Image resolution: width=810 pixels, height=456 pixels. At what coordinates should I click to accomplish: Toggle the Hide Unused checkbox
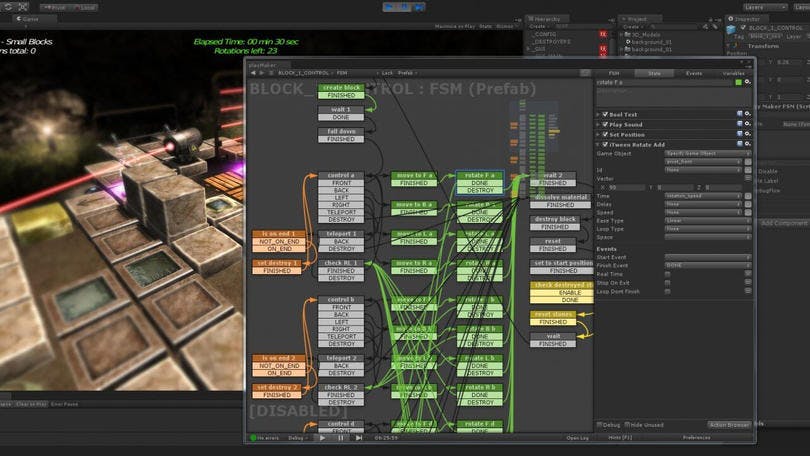(x=627, y=424)
